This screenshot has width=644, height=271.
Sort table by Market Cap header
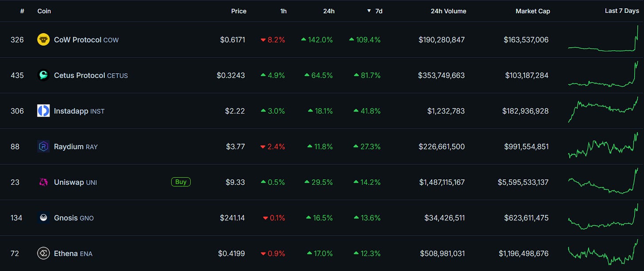tap(533, 11)
